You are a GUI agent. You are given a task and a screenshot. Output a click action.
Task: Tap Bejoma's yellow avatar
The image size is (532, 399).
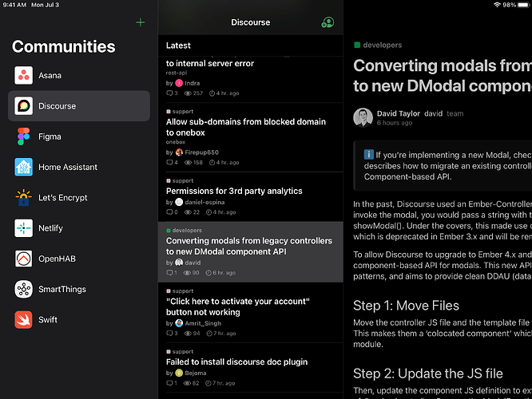179,373
